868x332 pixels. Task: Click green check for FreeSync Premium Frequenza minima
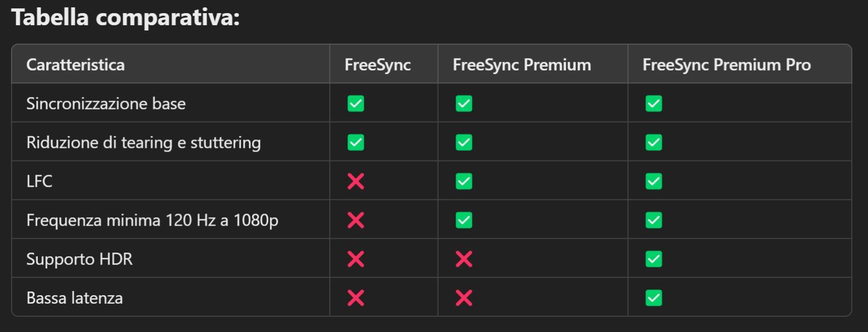(x=463, y=220)
